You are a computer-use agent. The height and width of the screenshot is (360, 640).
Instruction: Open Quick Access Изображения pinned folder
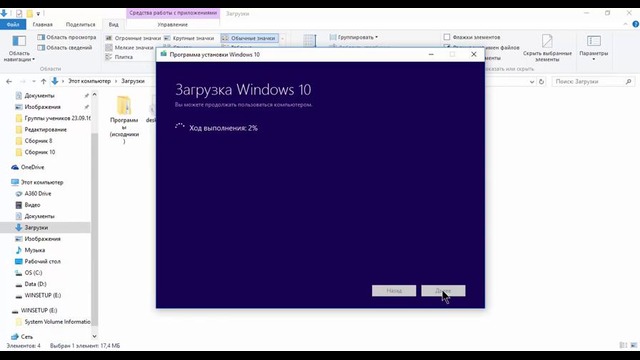tap(42, 107)
